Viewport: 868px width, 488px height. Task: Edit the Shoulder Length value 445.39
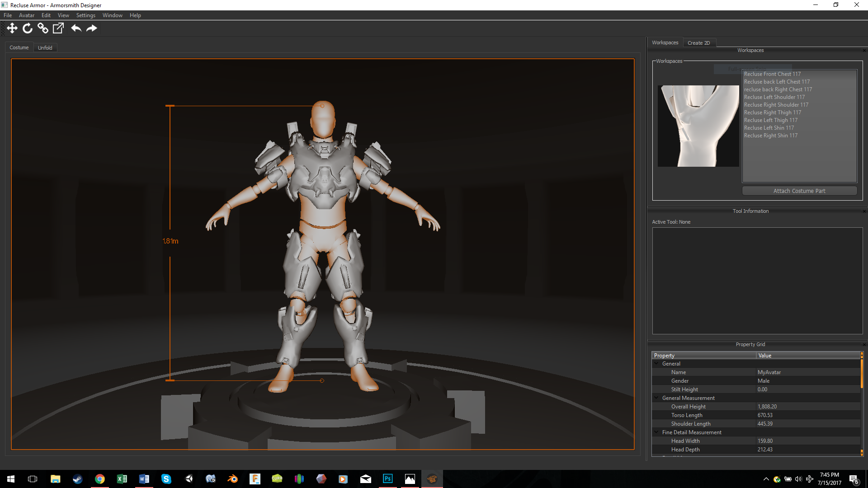[x=808, y=424]
